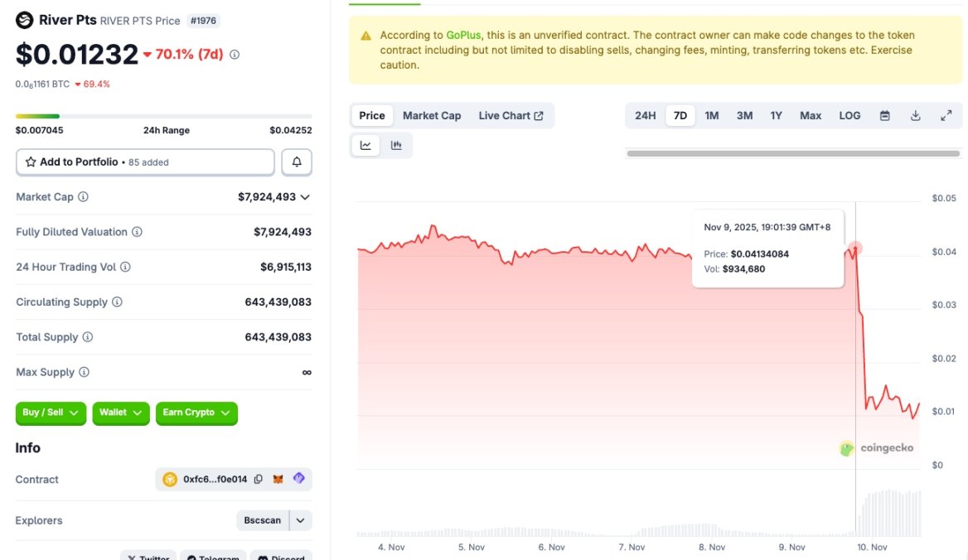The image size is (968, 560).
Task: Open the Telegram community button
Action: tap(213, 557)
